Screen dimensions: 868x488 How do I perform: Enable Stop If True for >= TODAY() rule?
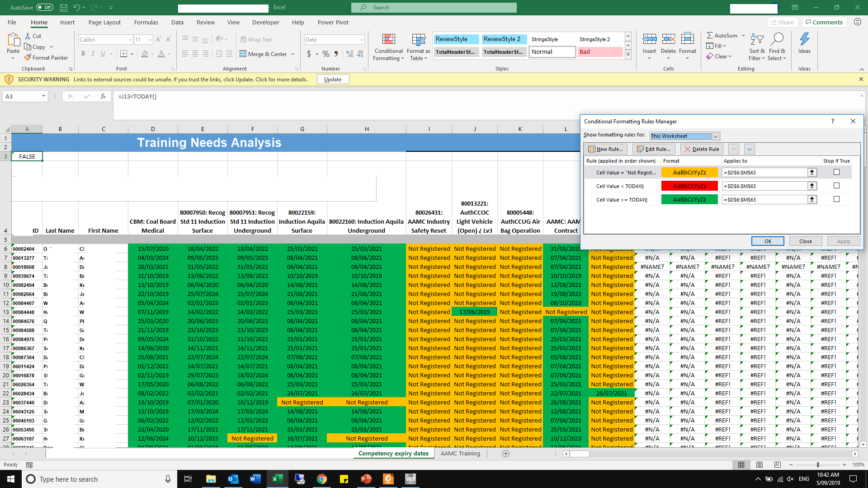coord(836,199)
